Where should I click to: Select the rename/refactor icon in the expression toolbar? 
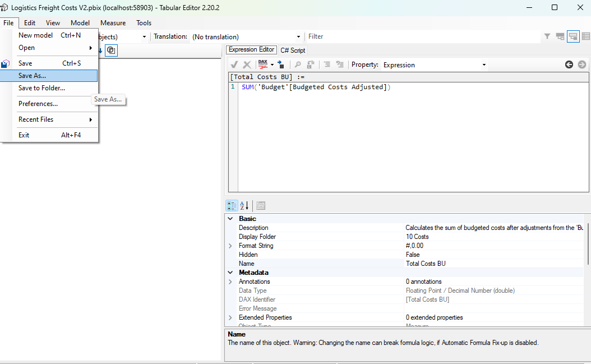tap(311, 64)
